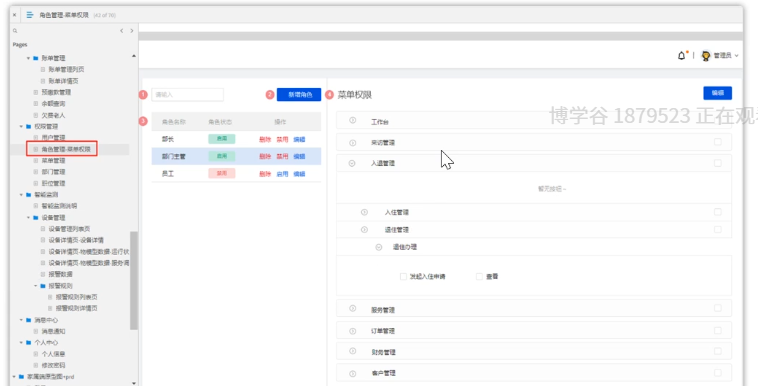Open the hamburger pages menu icon

[x=30, y=15]
